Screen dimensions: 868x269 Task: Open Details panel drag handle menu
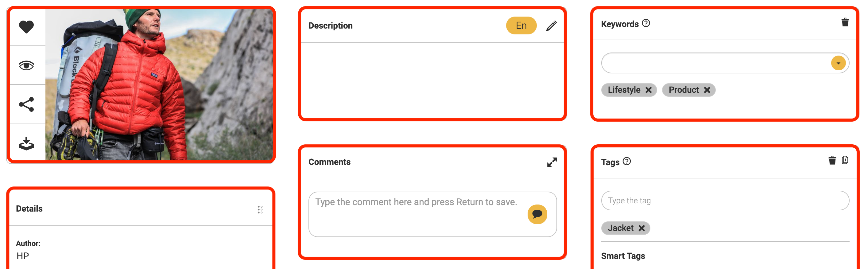(x=260, y=210)
